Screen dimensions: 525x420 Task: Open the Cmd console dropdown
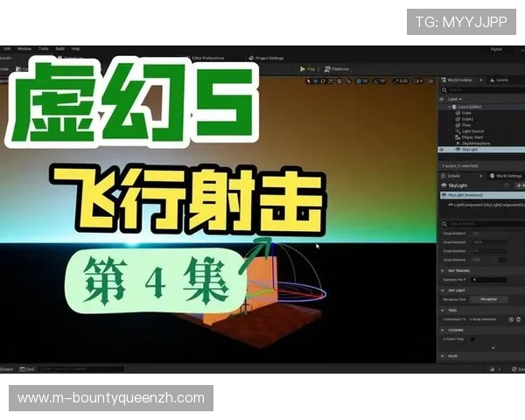click(27, 369)
